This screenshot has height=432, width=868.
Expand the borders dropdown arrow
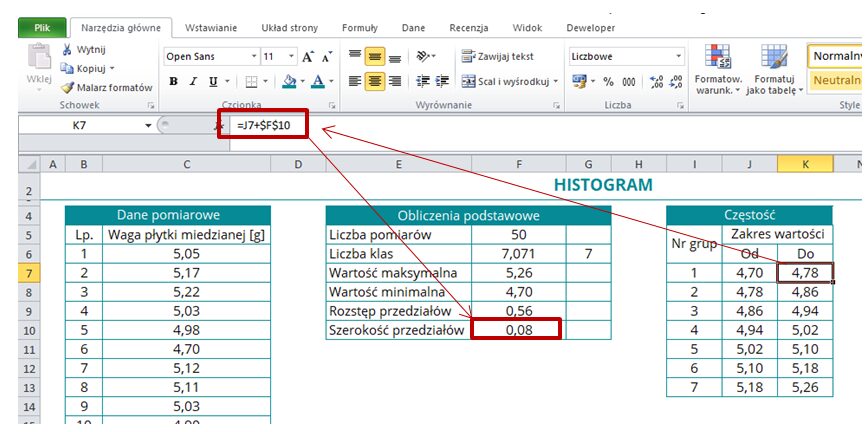coord(265,82)
